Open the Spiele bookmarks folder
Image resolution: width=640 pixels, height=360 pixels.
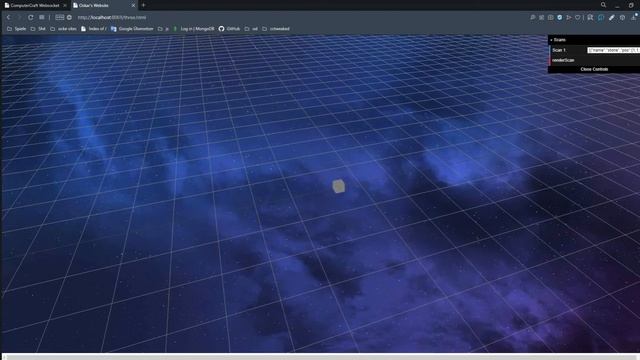pyautogui.click(x=16, y=29)
